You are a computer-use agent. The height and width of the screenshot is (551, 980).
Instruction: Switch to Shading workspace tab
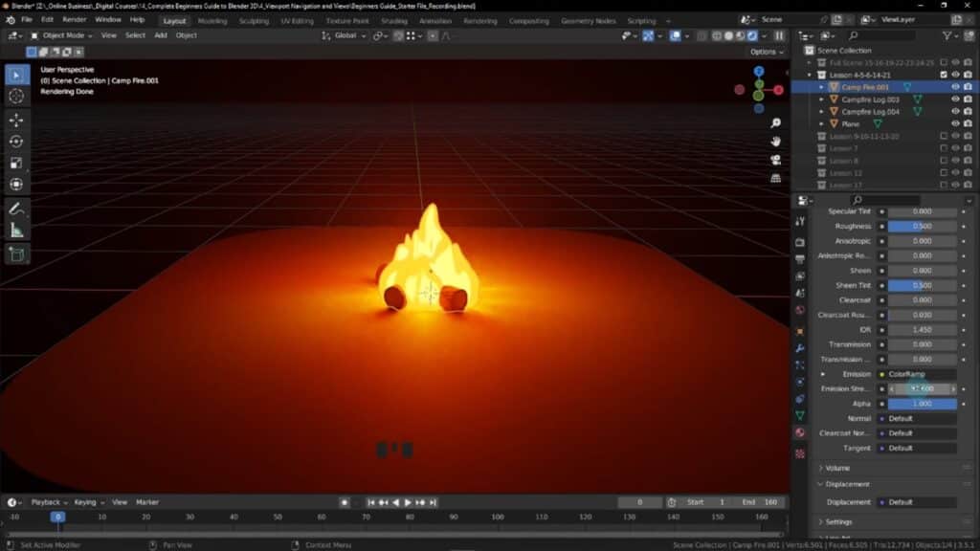click(x=394, y=21)
